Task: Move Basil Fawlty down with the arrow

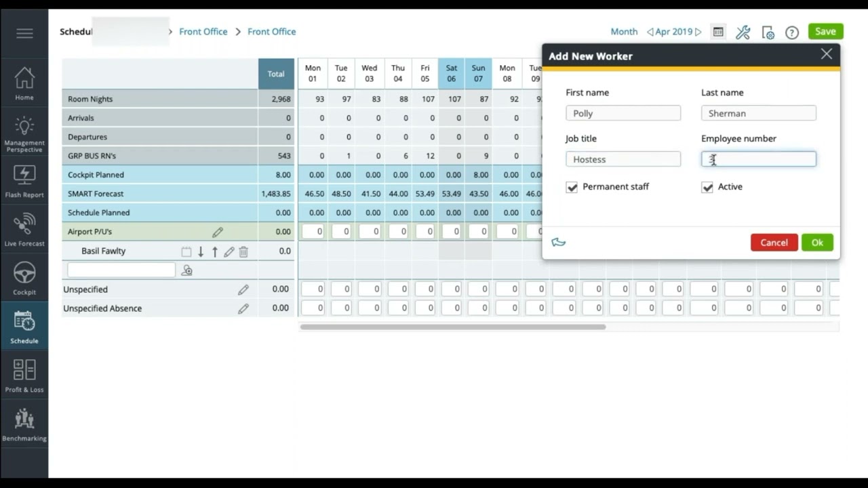Action: coord(201,251)
